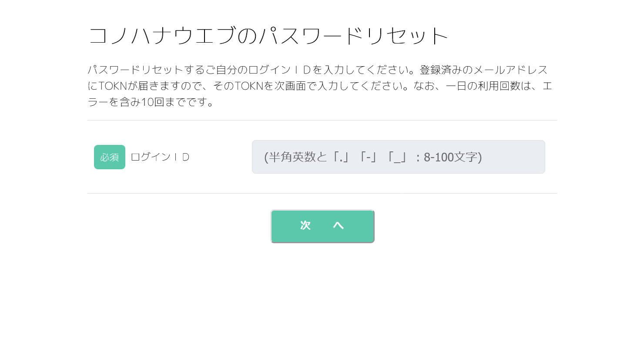
Task: Click the word パスワードリセット in the title
Action: (353, 36)
